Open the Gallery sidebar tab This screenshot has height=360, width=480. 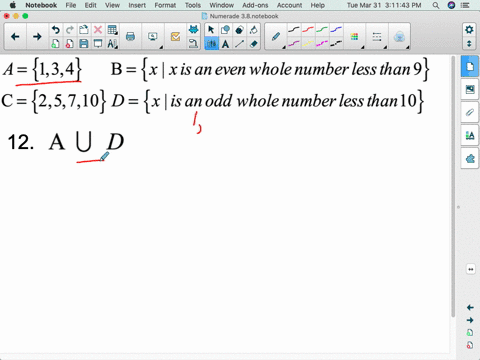click(x=470, y=89)
